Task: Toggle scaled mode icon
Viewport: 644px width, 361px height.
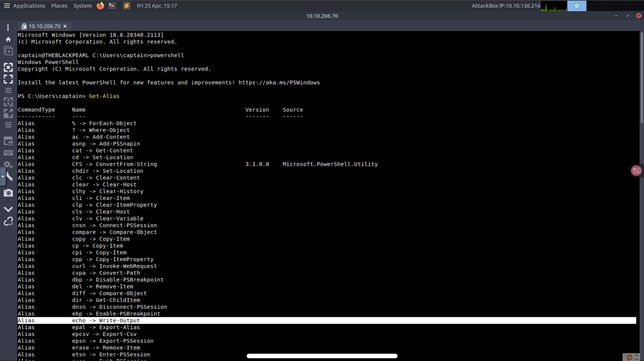Action: (8, 114)
